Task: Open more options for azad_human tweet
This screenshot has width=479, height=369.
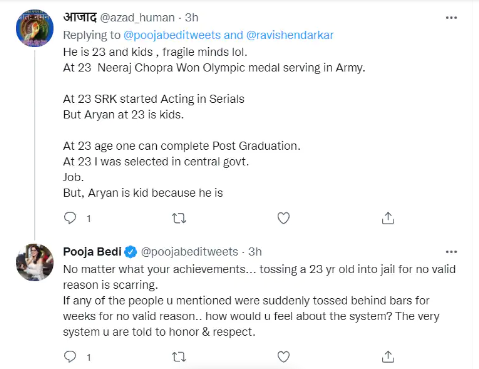Action: point(451,18)
